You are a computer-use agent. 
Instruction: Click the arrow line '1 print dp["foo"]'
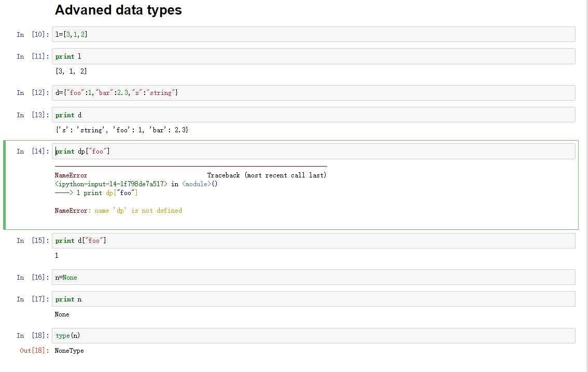[96, 193]
